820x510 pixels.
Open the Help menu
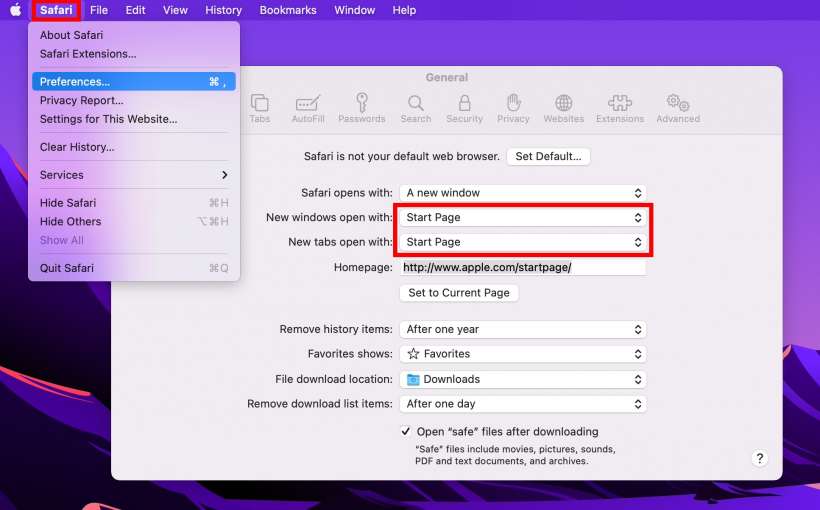tap(404, 10)
